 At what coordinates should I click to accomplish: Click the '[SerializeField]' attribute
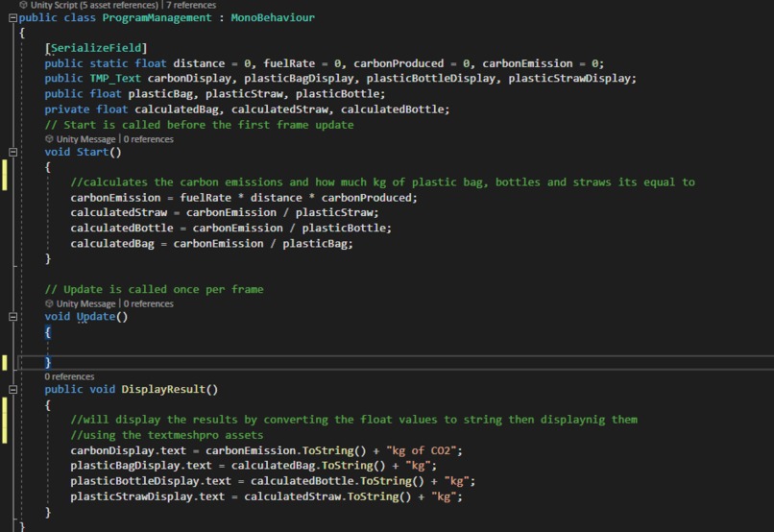pyautogui.click(x=96, y=48)
